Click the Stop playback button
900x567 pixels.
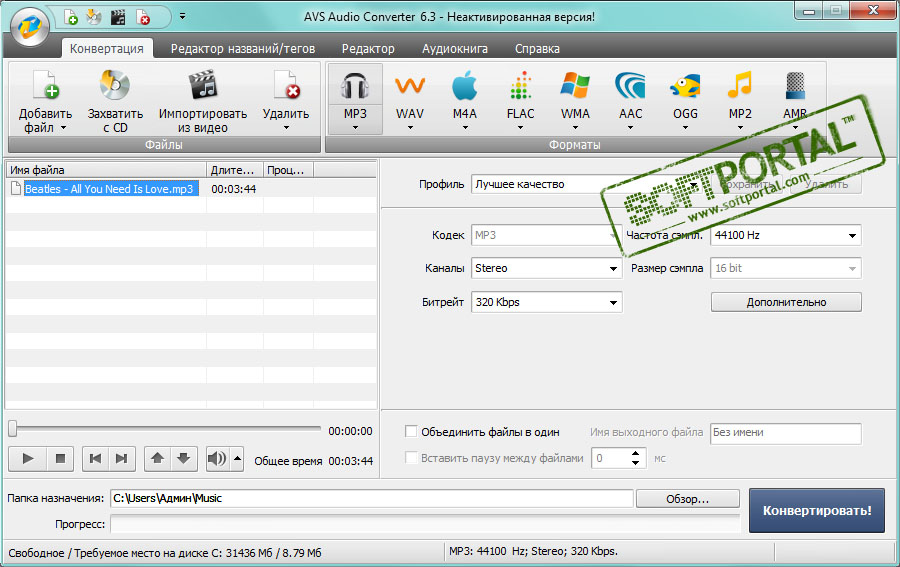pyautogui.click(x=60, y=458)
